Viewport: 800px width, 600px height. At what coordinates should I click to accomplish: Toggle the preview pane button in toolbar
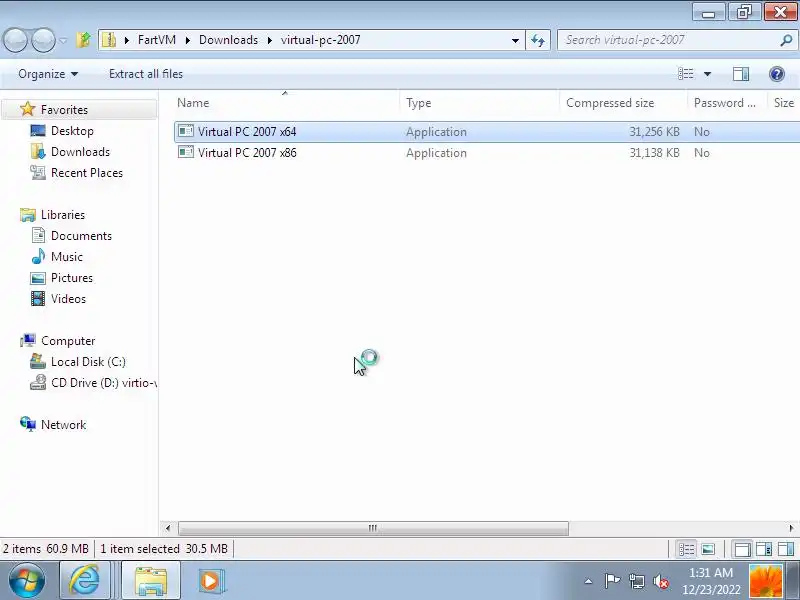pos(741,74)
